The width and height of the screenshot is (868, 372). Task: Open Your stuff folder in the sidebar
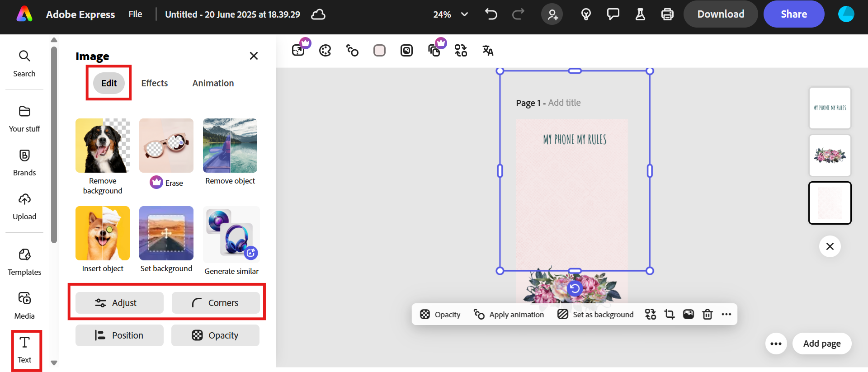24,119
